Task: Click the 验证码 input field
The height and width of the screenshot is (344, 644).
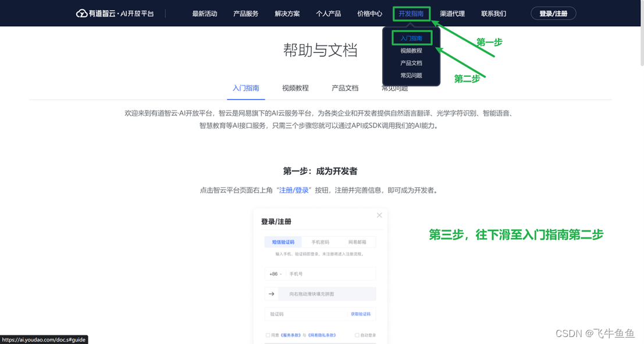Action: [x=306, y=314]
